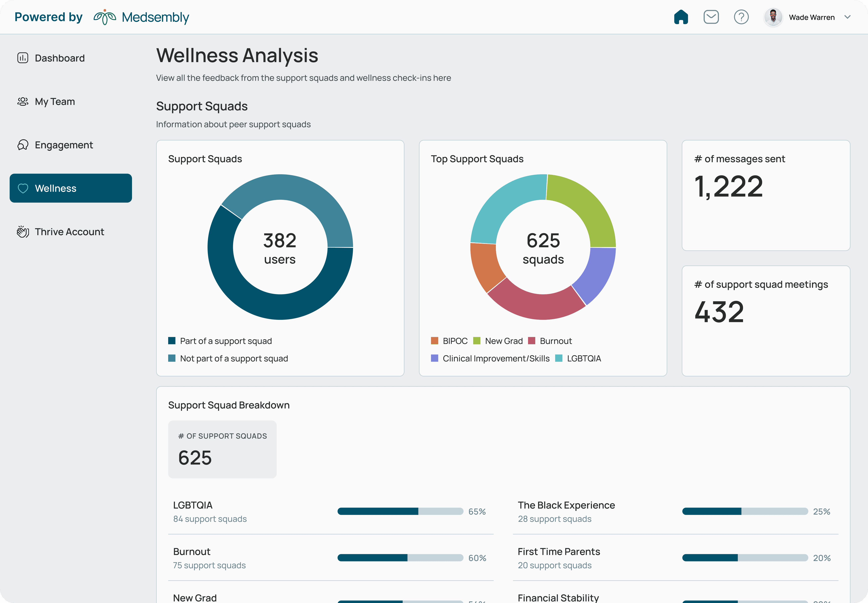
Task: Open the mail envelope icon
Action: [711, 17]
